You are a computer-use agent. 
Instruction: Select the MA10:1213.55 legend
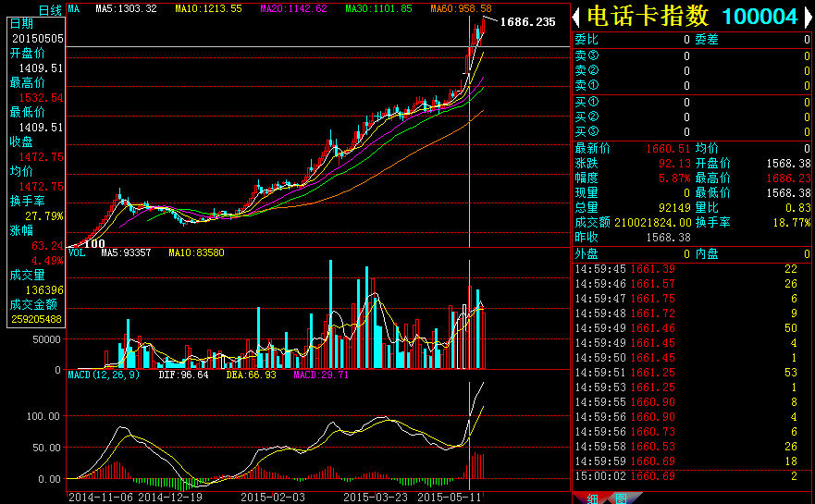208,8
